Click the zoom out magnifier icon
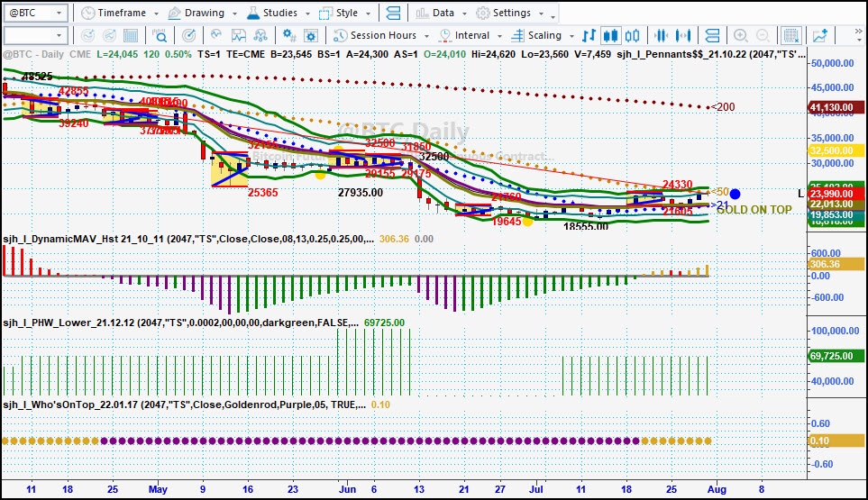Screen dimensions: 868x500 (763, 35)
